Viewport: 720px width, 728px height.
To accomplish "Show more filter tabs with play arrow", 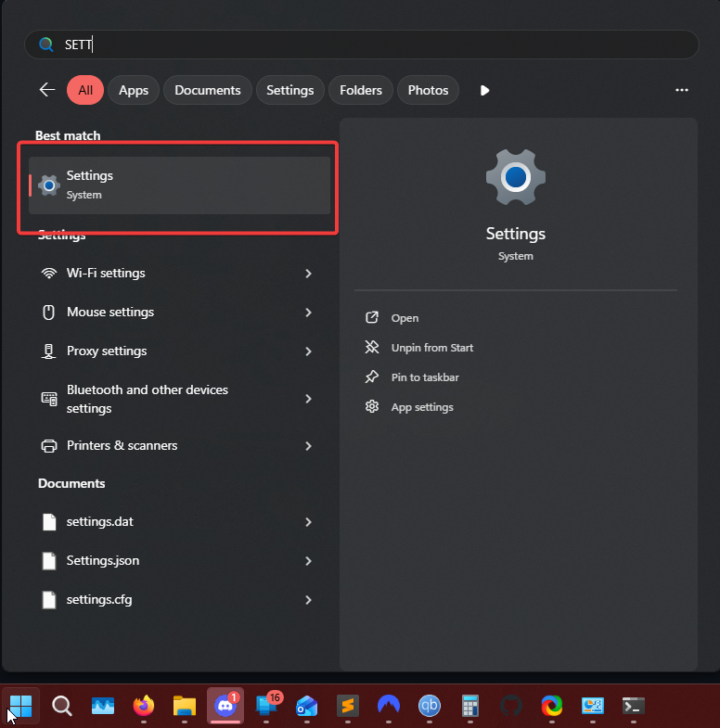I will 484,90.
